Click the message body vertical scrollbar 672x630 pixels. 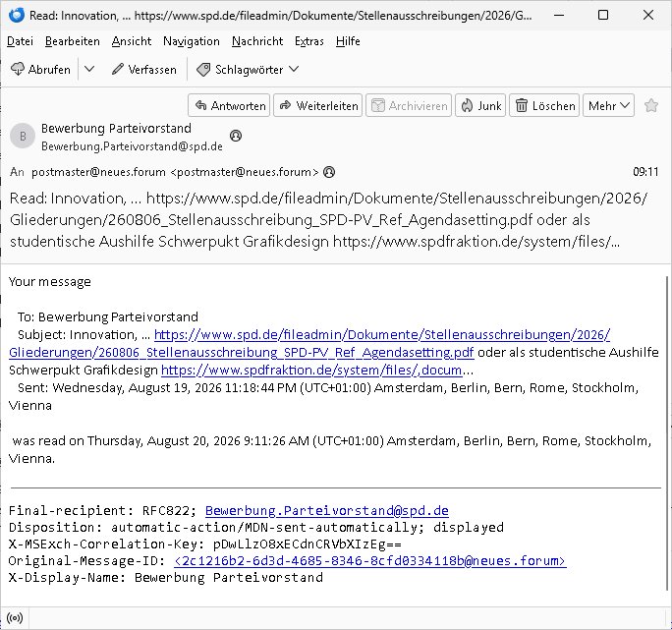click(x=667, y=433)
